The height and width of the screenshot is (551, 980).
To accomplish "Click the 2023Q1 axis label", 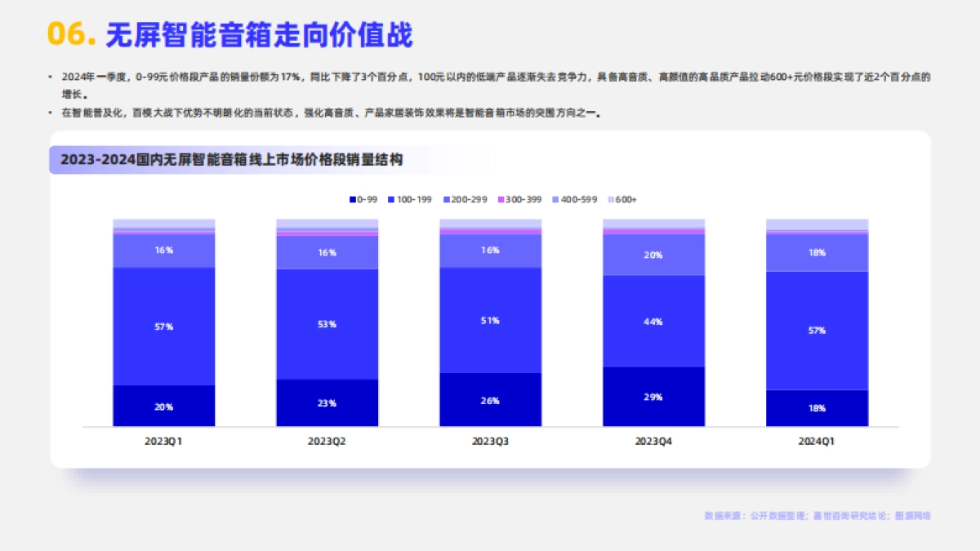I will (164, 440).
